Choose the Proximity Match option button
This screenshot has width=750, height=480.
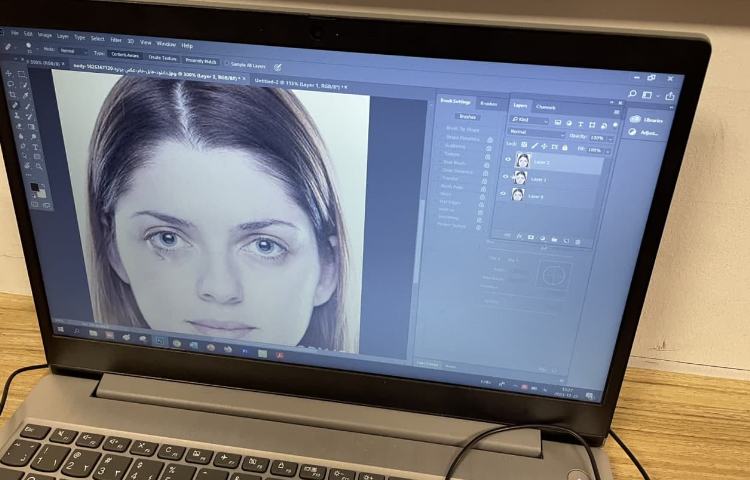click(x=201, y=61)
